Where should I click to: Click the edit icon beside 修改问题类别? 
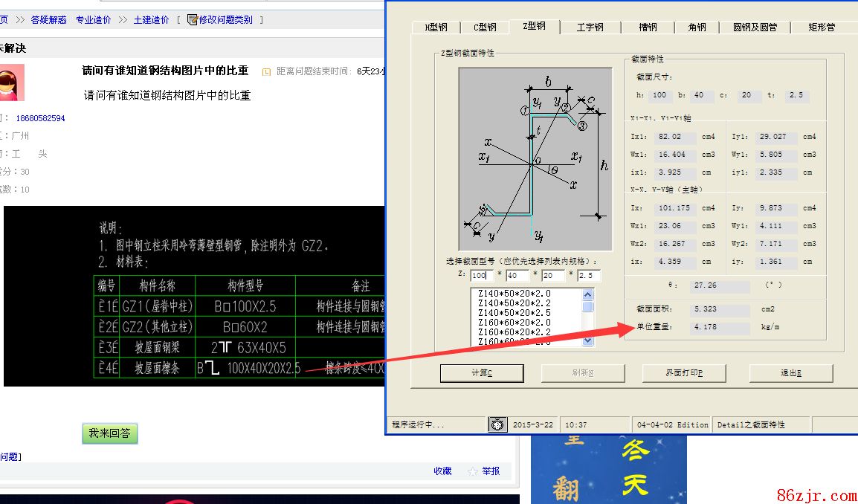coord(193,20)
